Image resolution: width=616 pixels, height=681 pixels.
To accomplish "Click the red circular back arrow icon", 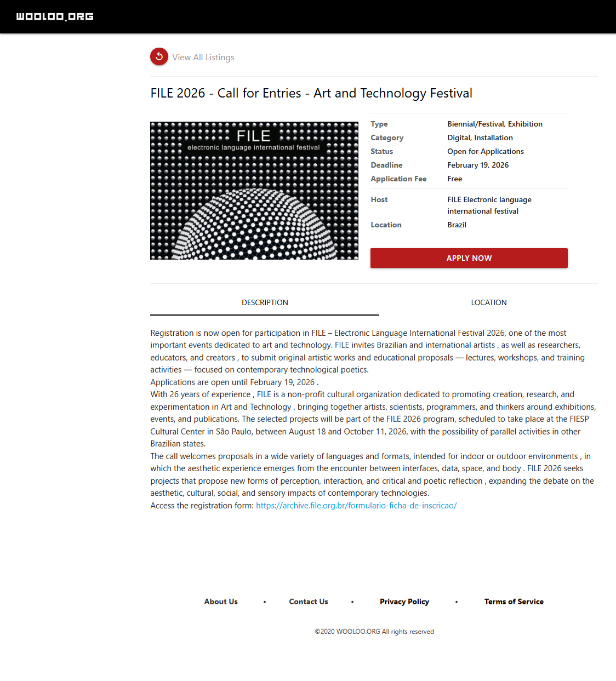I will pos(159,56).
